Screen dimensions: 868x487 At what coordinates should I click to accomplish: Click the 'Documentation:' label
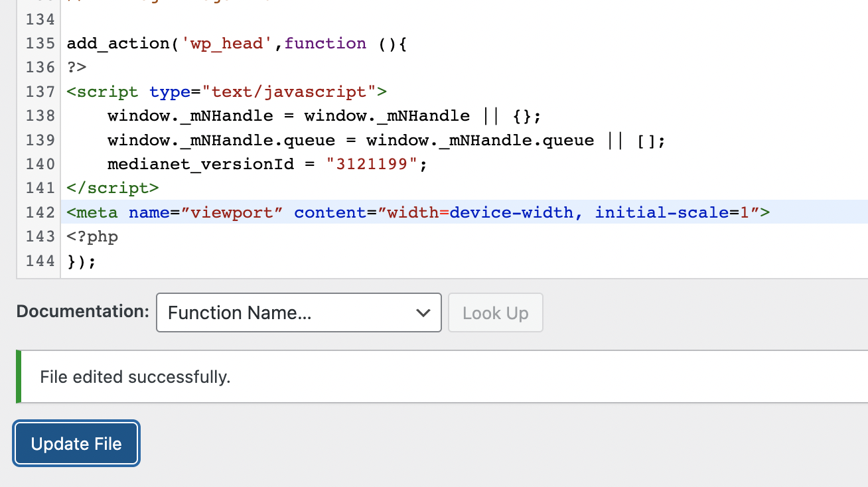83,311
